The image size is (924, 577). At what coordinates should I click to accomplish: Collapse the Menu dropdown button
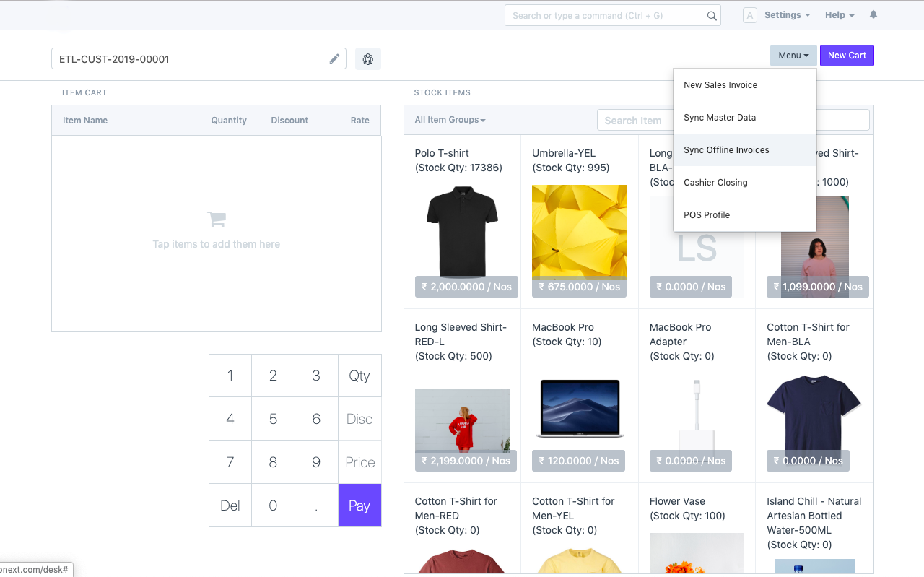click(793, 56)
